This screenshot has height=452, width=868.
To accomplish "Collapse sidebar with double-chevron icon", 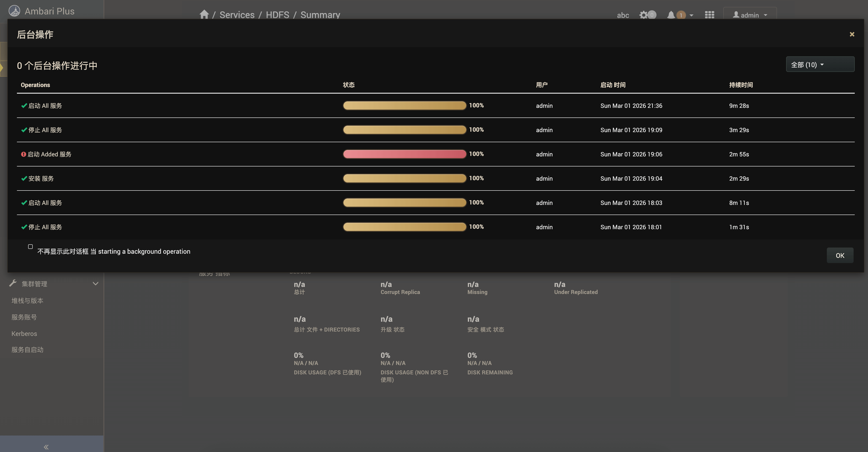I will [x=46, y=447].
